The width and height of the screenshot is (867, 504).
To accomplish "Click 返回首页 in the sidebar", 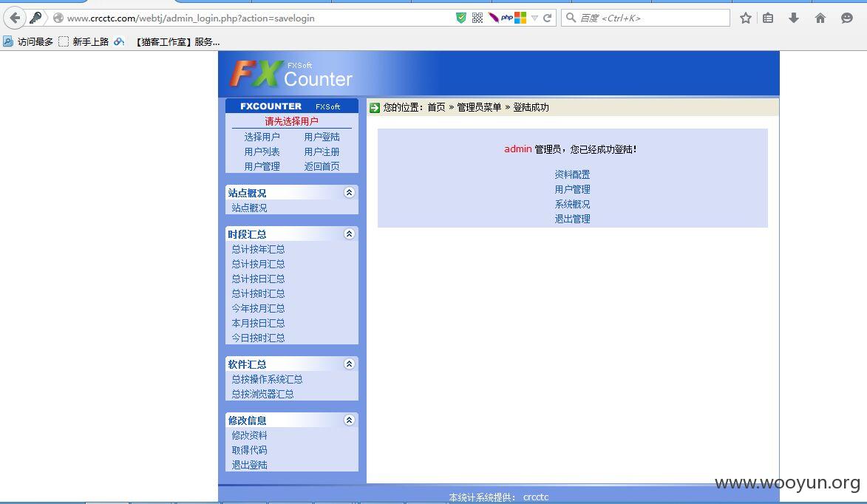I will pos(322,166).
